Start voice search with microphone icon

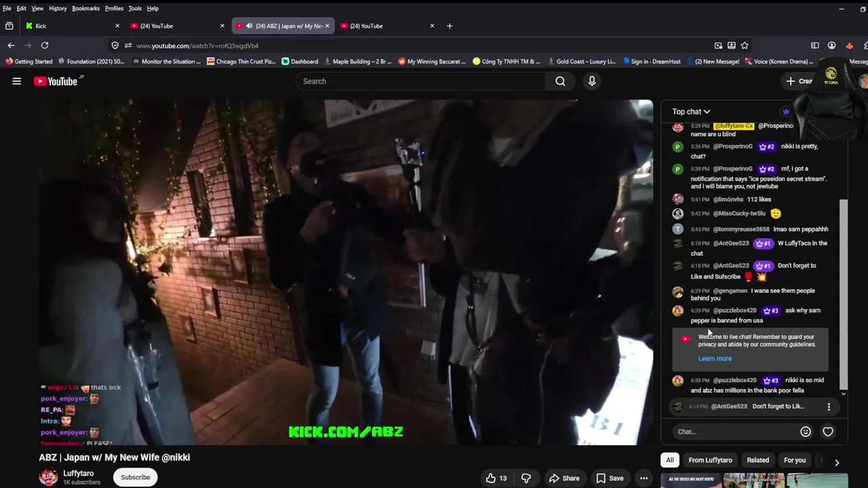pos(592,81)
